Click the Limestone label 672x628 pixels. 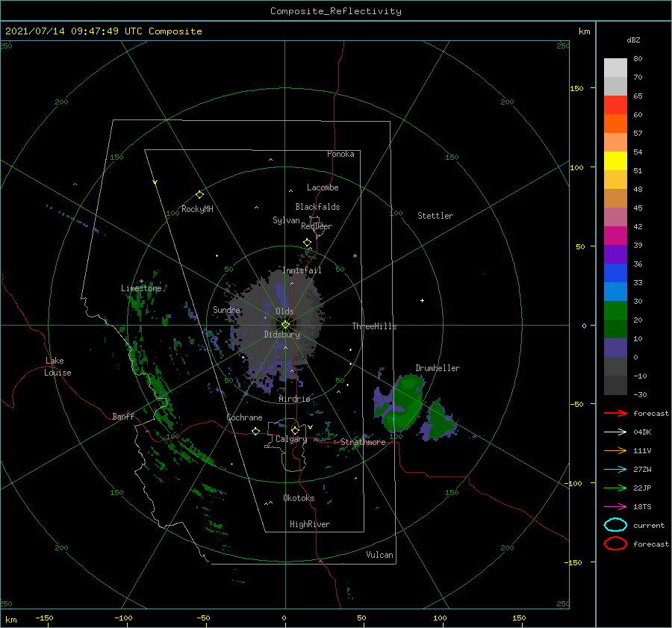tap(141, 288)
